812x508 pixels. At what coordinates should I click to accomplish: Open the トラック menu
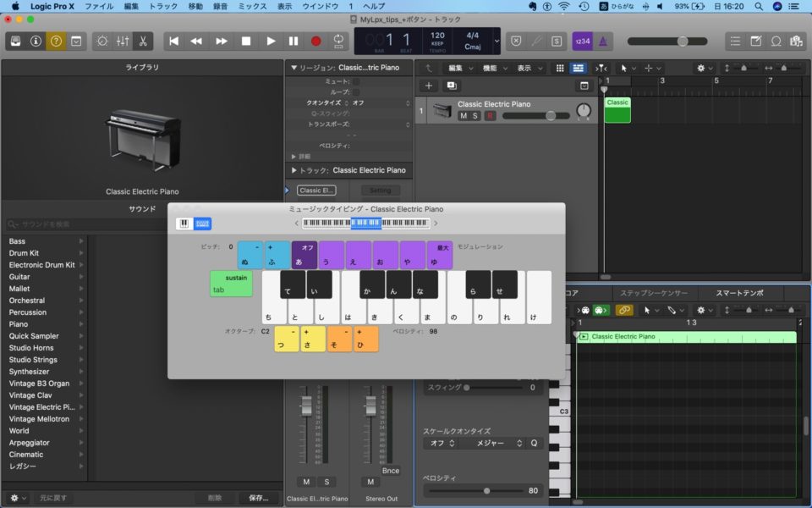pos(163,6)
